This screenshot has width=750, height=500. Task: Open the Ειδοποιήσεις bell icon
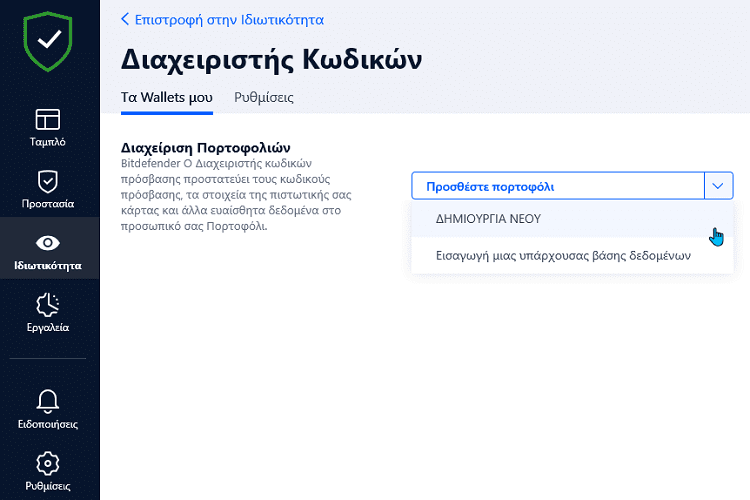[x=48, y=401]
